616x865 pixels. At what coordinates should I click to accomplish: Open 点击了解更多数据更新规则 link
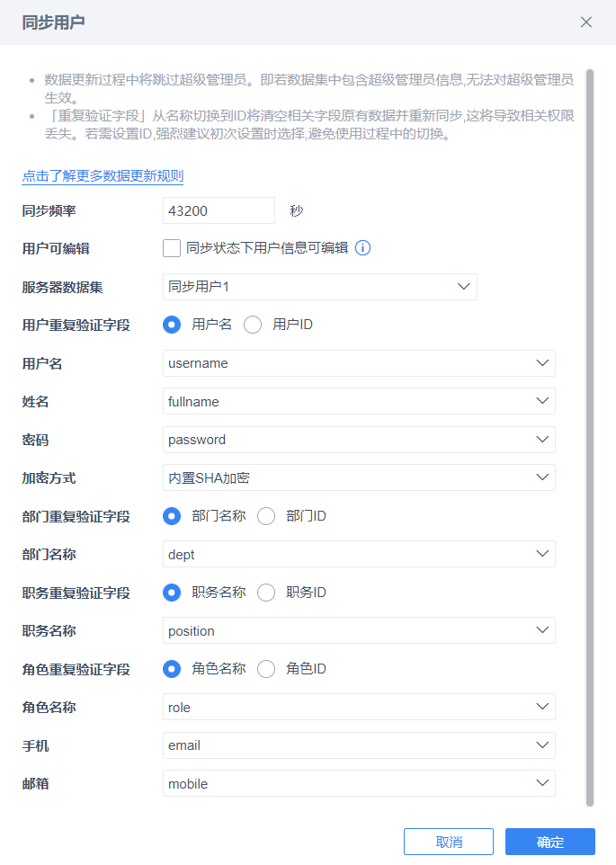[x=103, y=176]
